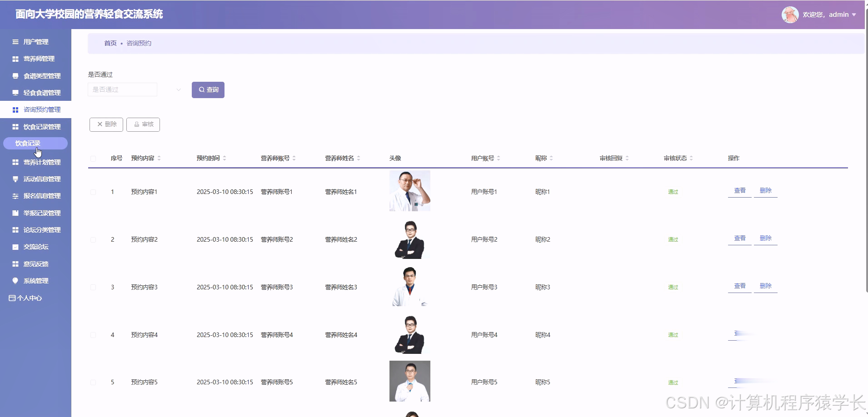This screenshot has width=868, height=417.
Task: Sort by 审核状态 column arrows
Action: click(x=691, y=158)
